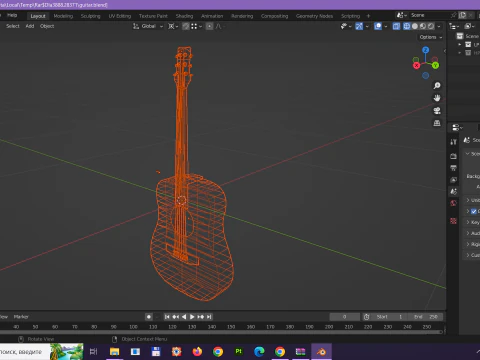Viewport: 480px width, 360px height.
Task: Open the snap element options dropdown
Action: tap(196, 26)
